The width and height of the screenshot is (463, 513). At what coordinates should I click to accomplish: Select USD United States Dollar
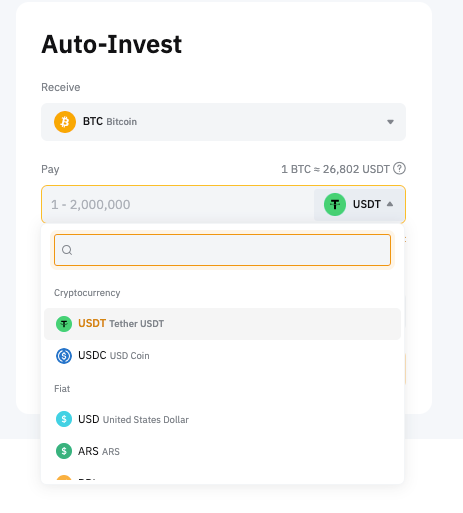pos(222,419)
